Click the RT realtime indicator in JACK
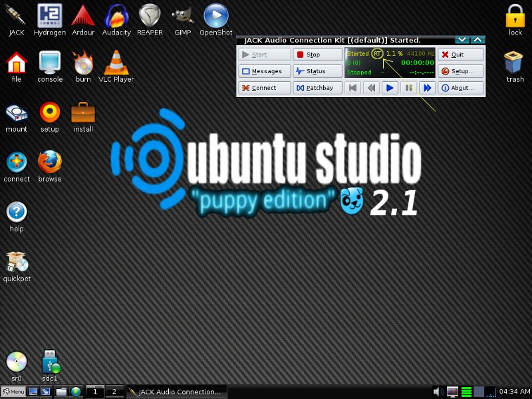 coord(377,54)
